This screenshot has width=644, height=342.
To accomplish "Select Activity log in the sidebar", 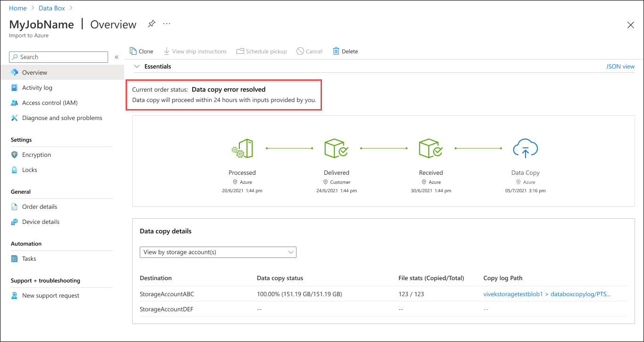I will [x=36, y=87].
